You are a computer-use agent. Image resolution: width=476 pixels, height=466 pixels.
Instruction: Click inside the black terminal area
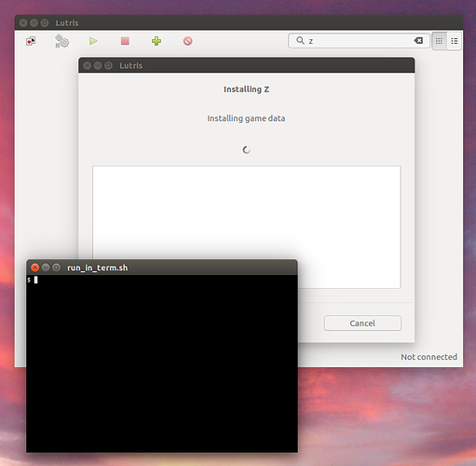tap(162, 363)
